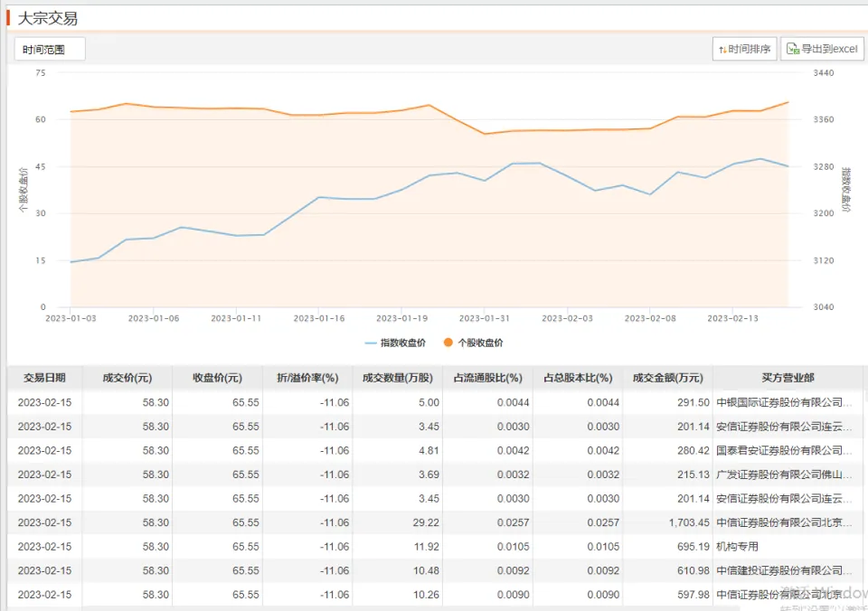Click the 成交价(元) column header
Screen dimensions: 868x611
click(127, 378)
